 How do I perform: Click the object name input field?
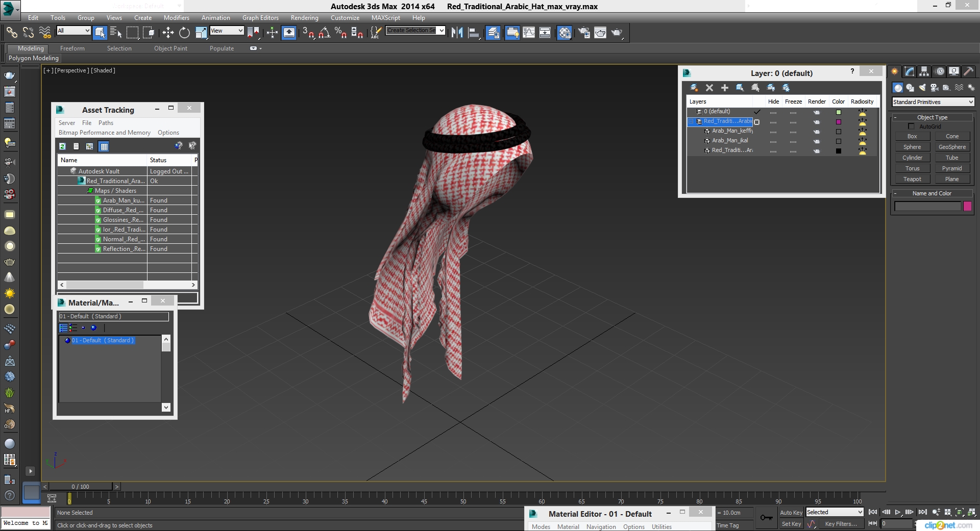click(x=927, y=206)
